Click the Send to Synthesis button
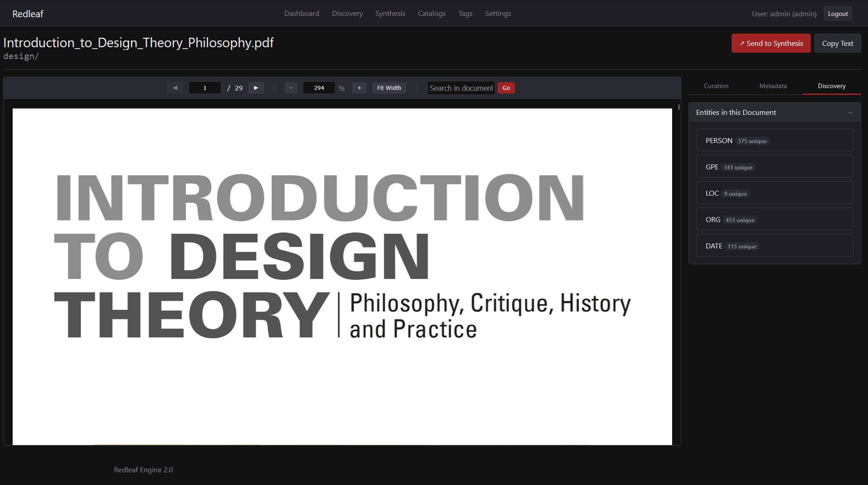This screenshot has height=485, width=868. point(771,44)
